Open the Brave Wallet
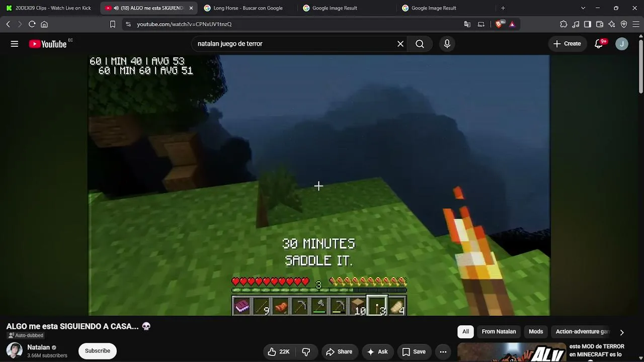The width and height of the screenshot is (644, 362). (600, 24)
